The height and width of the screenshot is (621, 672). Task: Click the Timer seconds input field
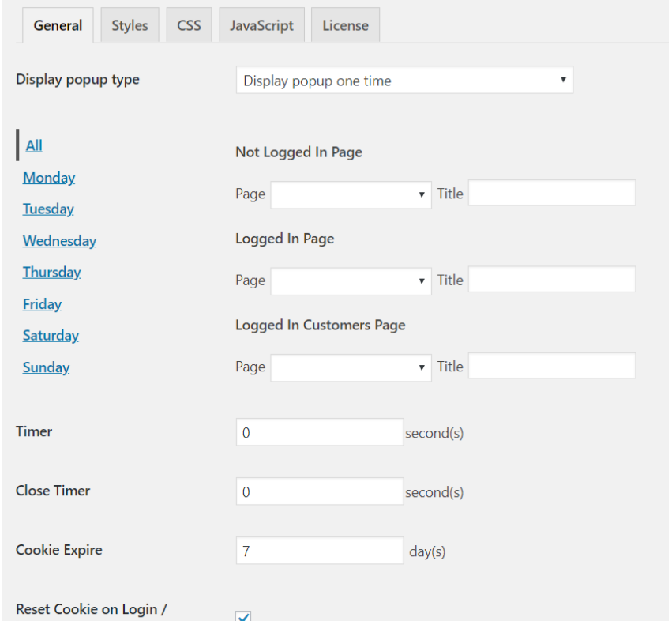(x=320, y=432)
